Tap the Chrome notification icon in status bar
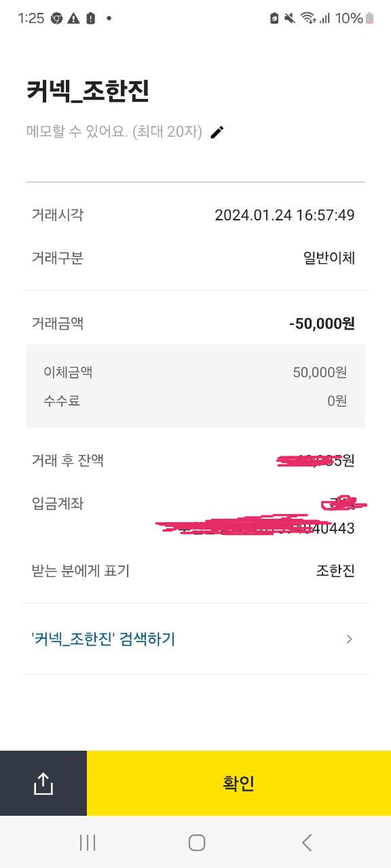 pos(57,18)
